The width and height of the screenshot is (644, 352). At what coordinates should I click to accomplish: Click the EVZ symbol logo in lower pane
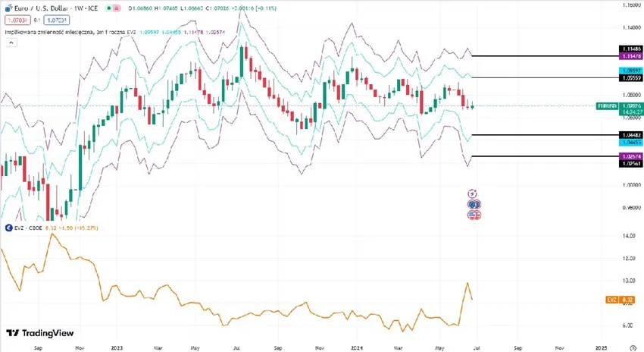coord(8,228)
